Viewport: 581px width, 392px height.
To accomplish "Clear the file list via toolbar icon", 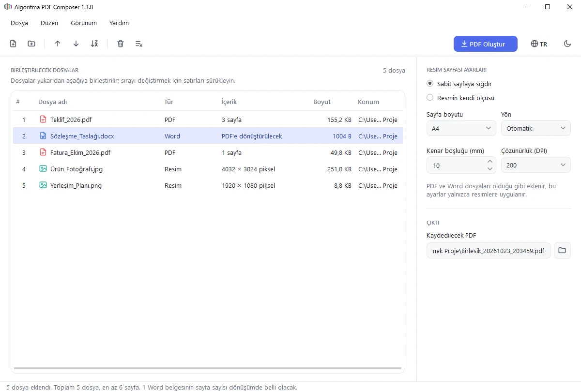I will [x=139, y=44].
